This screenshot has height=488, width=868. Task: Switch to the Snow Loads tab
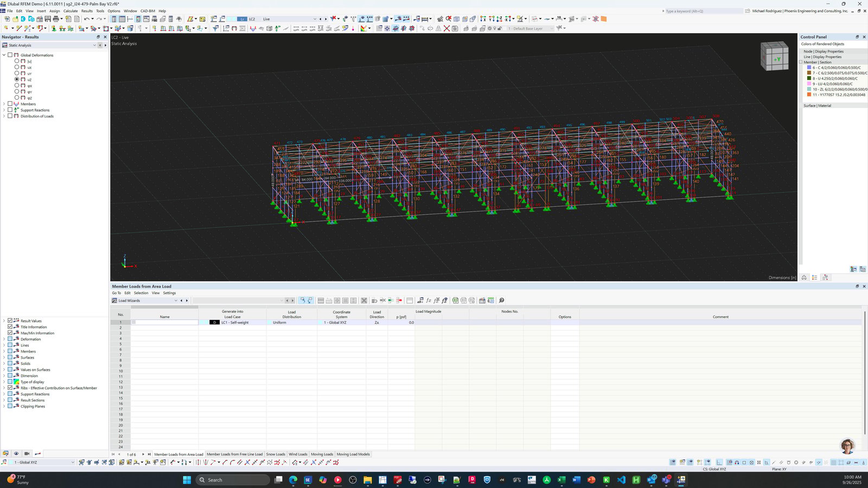(276, 454)
